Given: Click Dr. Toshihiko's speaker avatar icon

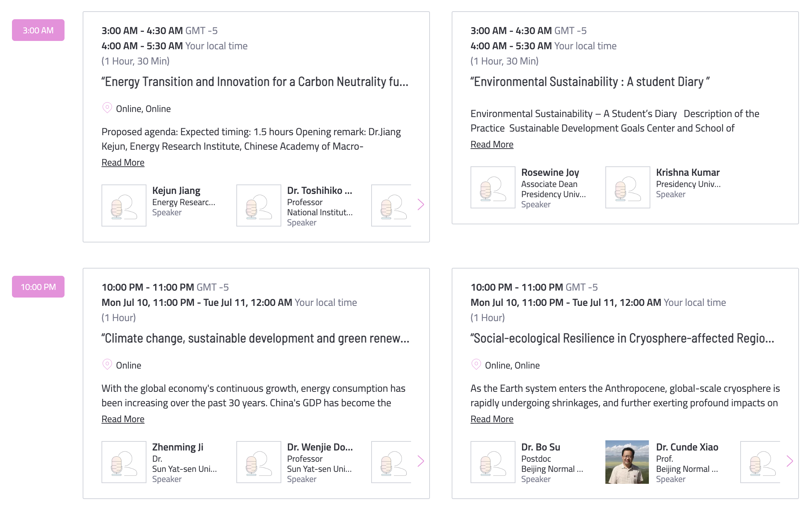Looking at the screenshot, I should click(259, 205).
